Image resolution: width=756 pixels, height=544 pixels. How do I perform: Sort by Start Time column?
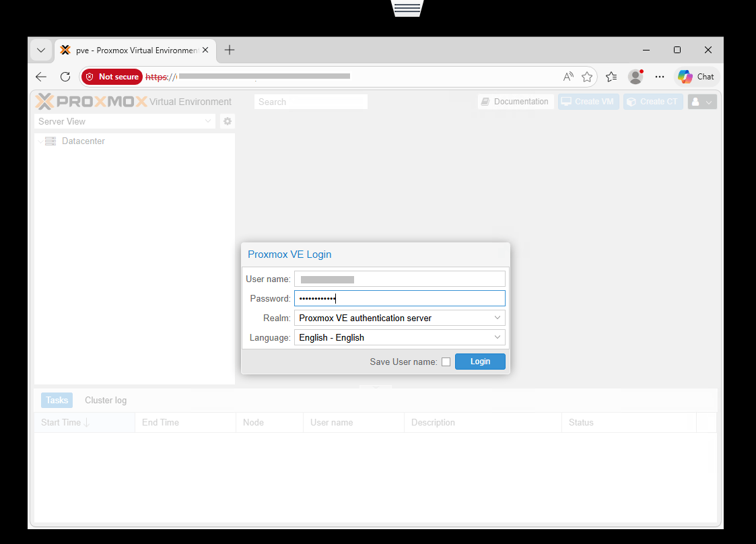click(x=84, y=422)
